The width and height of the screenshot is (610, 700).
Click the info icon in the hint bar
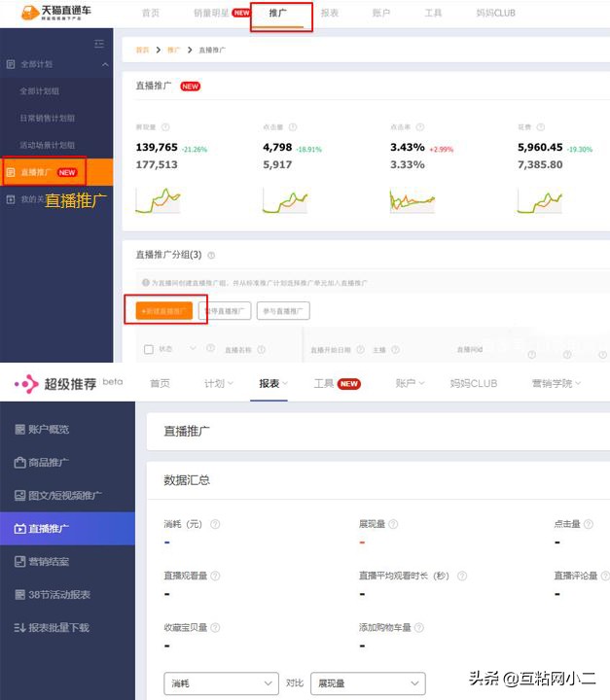pos(146,283)
